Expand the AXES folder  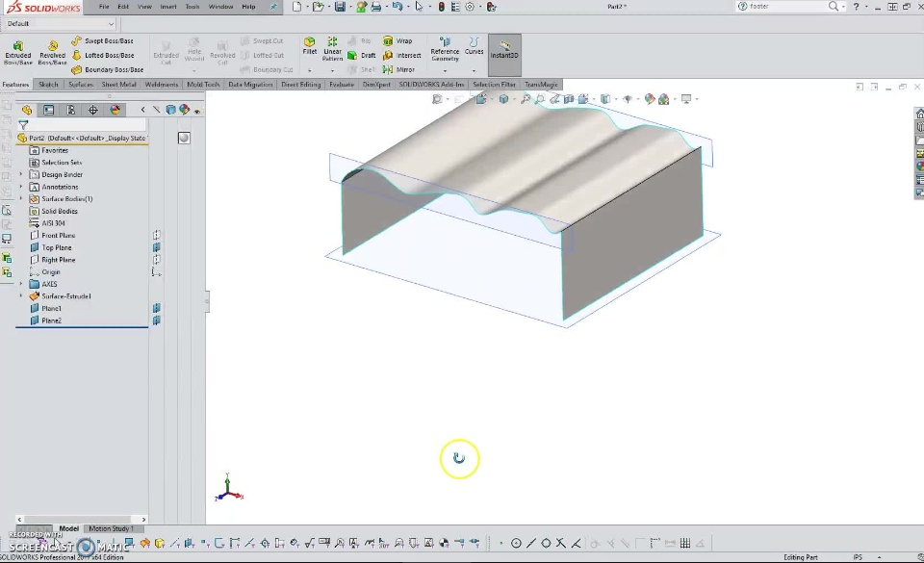pos(21,284)
